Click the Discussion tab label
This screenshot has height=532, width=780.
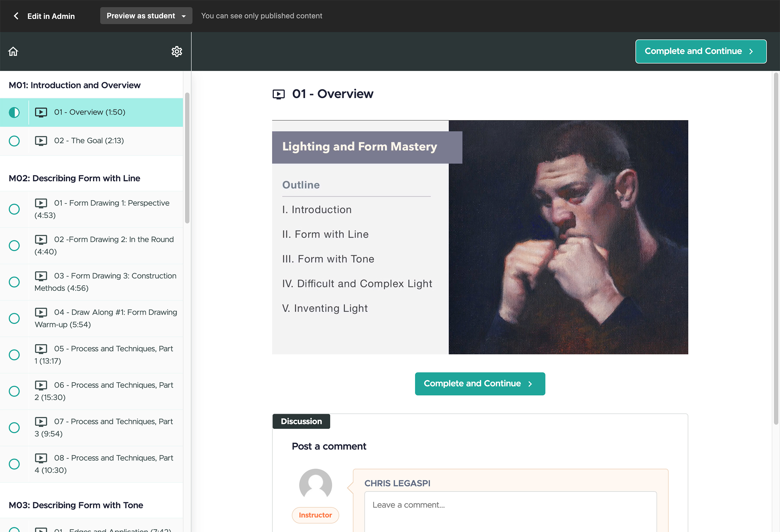pyautogui.click(x=301, y=421)
